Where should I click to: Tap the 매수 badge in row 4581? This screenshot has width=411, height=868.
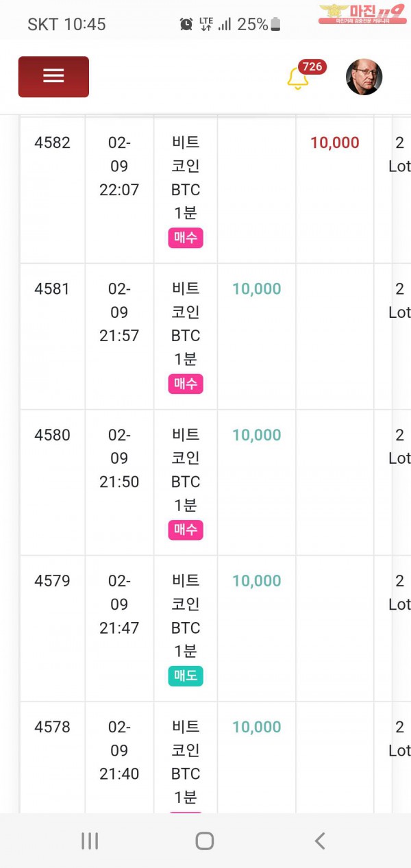pyautogui.click(x=186, y=384)
